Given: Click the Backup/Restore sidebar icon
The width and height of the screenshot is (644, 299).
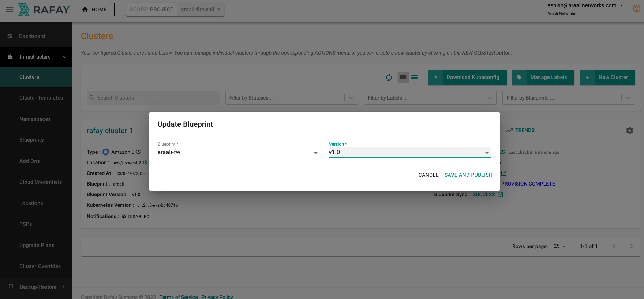Looking at the screenshot, I should (10, 287).
